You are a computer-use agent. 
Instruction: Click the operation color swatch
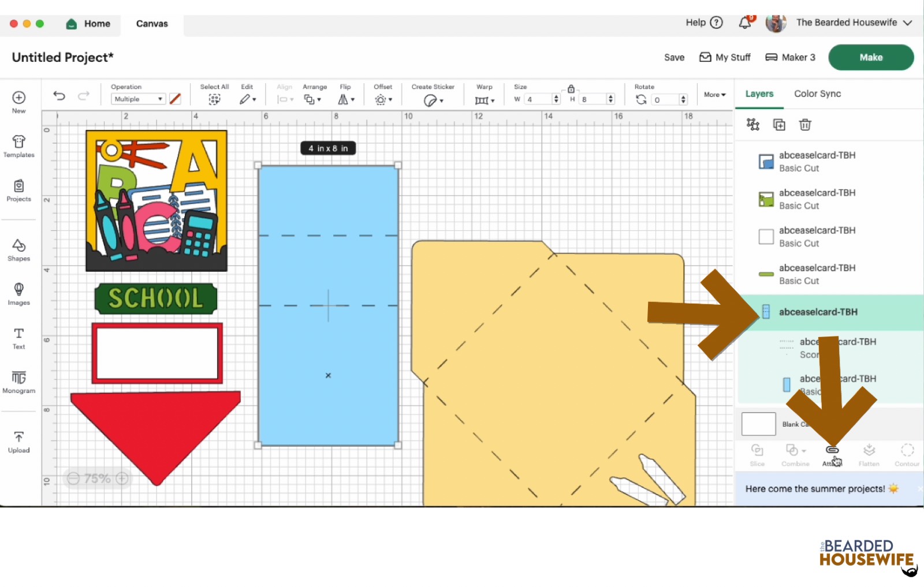175,99
